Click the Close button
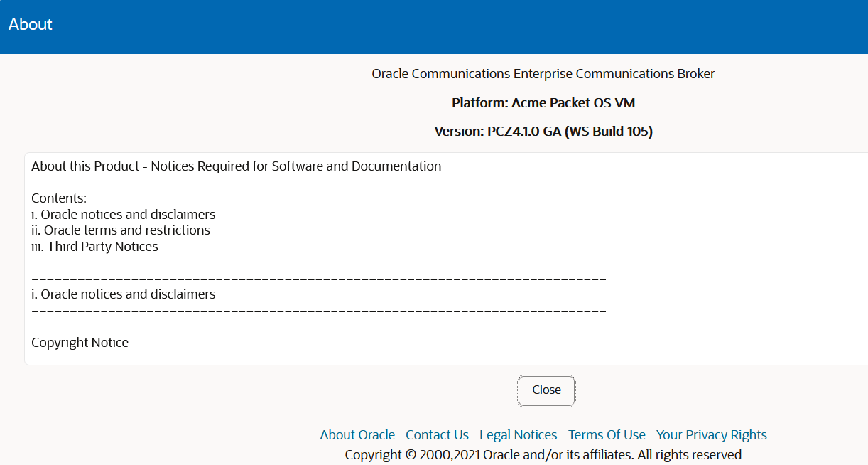Screen dimensions: 868x465 (x=546, y=390)
